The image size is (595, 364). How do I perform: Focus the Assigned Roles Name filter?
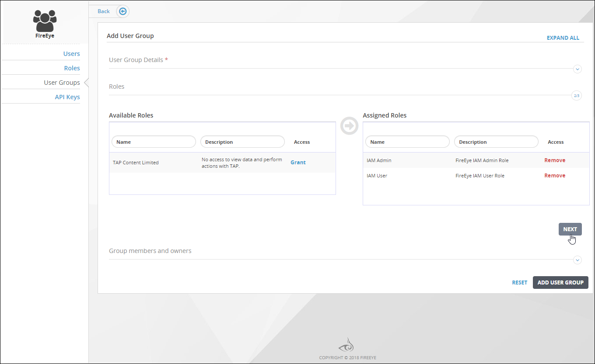(x=408, y=142)
